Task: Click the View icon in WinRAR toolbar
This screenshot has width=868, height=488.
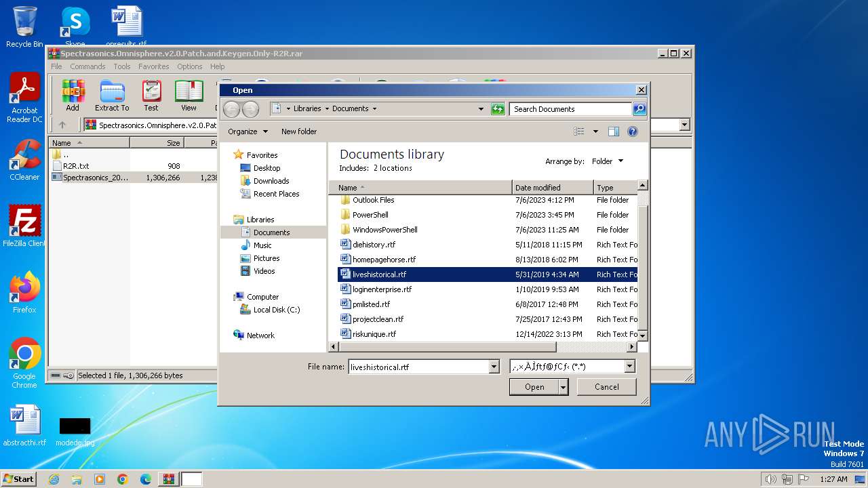Action: point(189,96)
